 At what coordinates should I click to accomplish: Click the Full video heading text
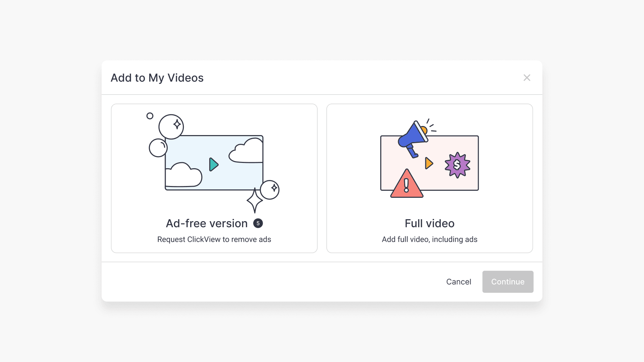(x=430, y=223)
